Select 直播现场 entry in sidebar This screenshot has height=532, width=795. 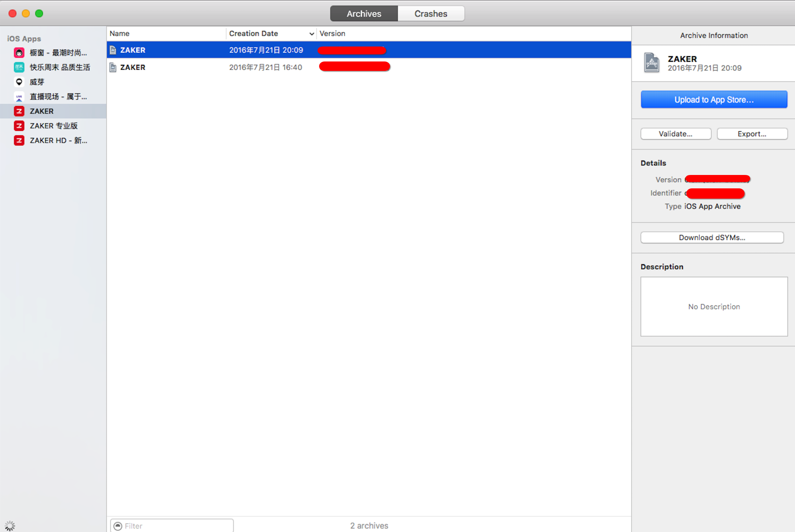(53, 97)
